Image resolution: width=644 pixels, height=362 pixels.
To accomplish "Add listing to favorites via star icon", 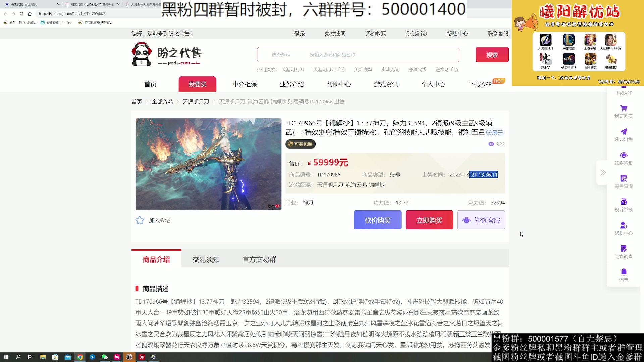I will tap(140, 220).
